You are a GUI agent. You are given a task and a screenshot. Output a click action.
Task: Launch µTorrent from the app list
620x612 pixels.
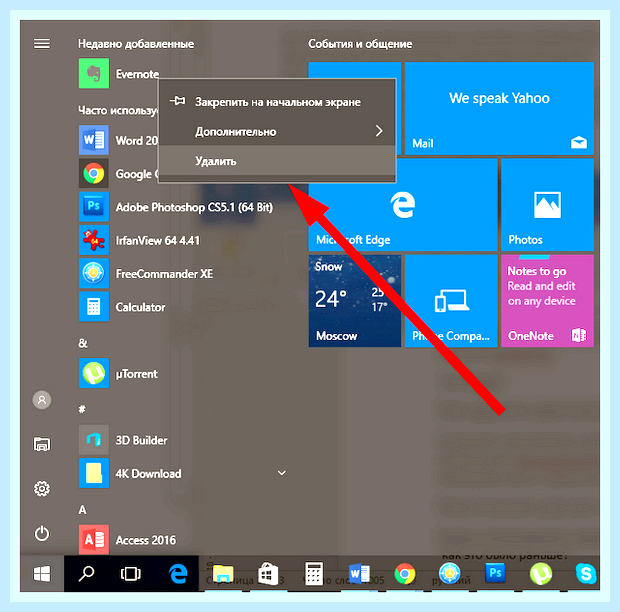click(118, 373)
